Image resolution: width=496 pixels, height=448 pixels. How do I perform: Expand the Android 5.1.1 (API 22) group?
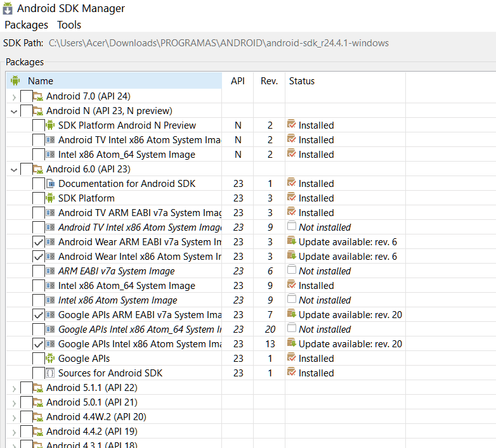(14, 388)
